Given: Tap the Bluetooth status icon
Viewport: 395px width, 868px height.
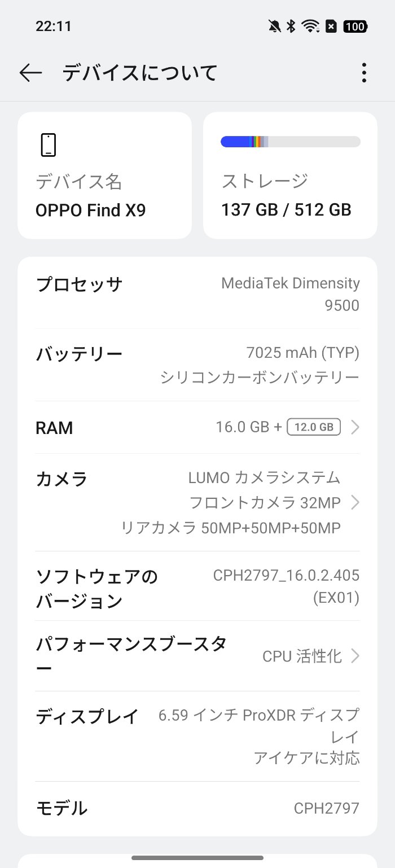Looking at the screenshot, I should [291, 26].
